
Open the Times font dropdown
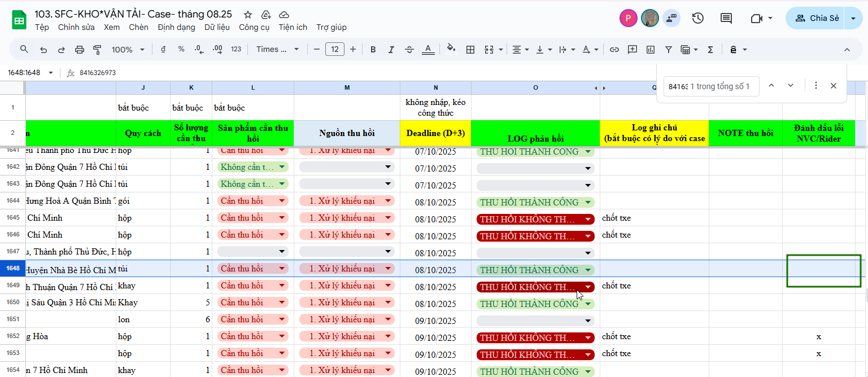277,50
